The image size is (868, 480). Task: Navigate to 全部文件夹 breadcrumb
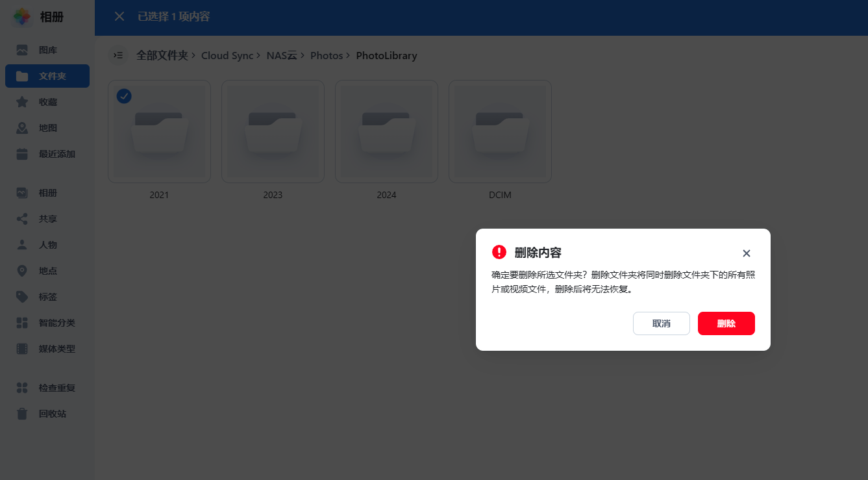(x=162, y=56)
